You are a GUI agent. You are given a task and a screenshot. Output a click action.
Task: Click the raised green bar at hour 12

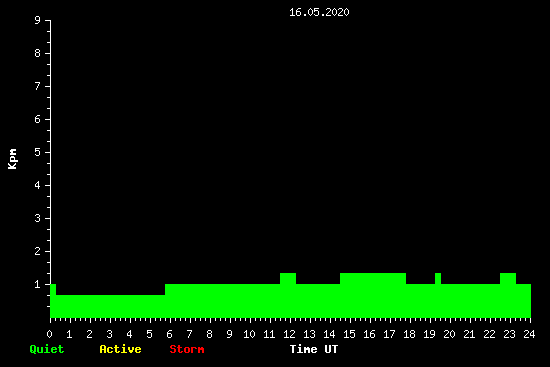click(x=288, y=278)
